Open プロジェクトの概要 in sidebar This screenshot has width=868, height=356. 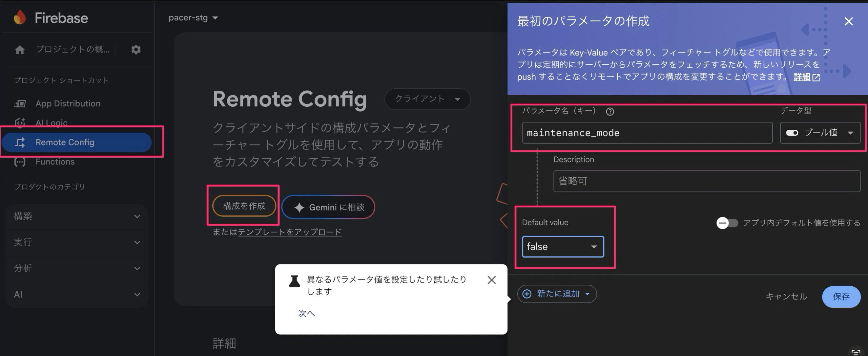coord(72,50)
